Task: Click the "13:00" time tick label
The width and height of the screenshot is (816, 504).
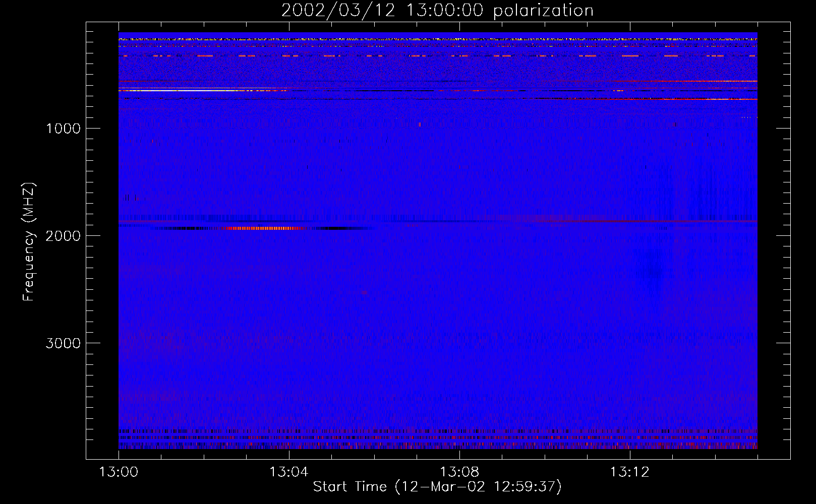Action: tap(119, 472)
